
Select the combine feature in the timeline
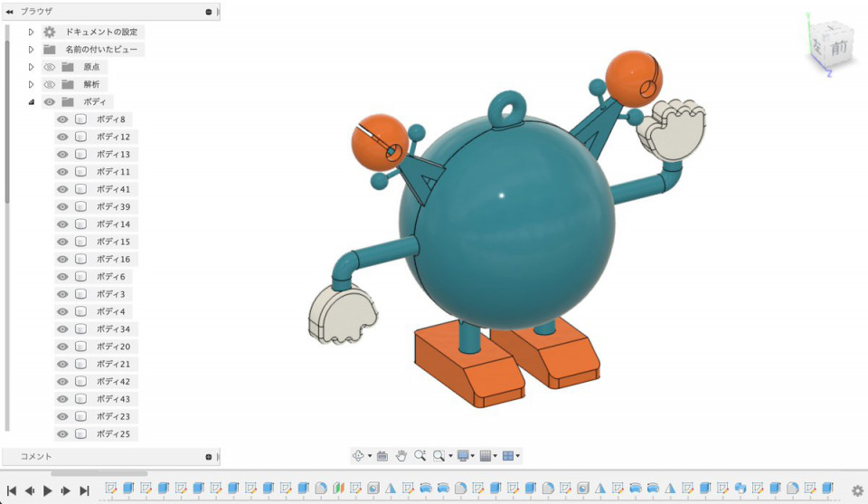741,488
